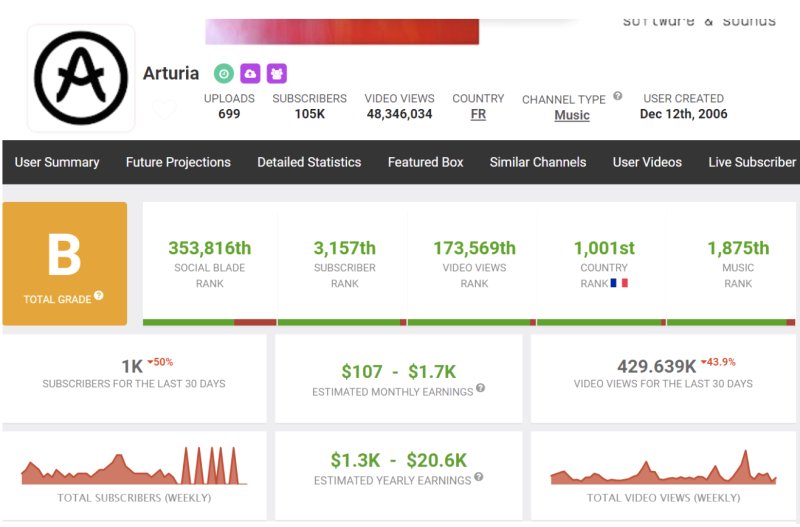Screen dimensions: 800x527
Task: Click the 1,875th music rank
Action: (x=738, y=248)
